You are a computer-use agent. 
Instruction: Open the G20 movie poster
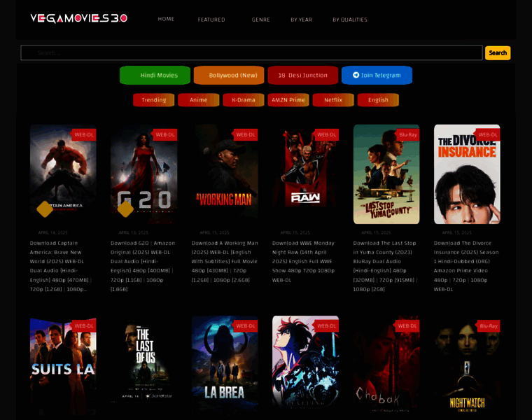(x=144, y=174)
